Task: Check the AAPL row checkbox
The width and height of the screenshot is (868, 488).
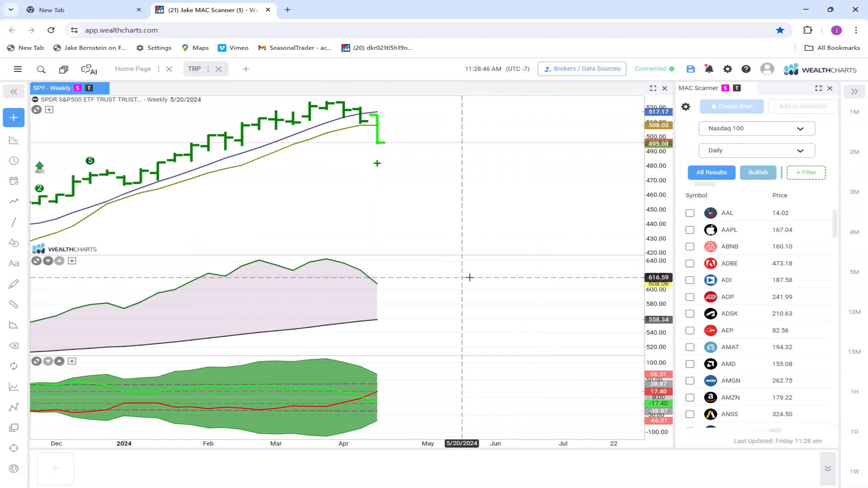Action: 690,230
